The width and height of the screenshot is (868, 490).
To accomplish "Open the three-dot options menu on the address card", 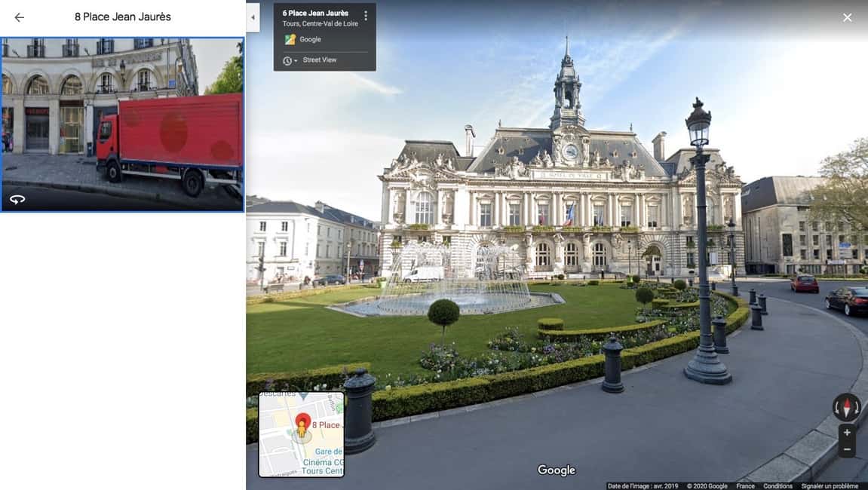I will pos(366,16).
